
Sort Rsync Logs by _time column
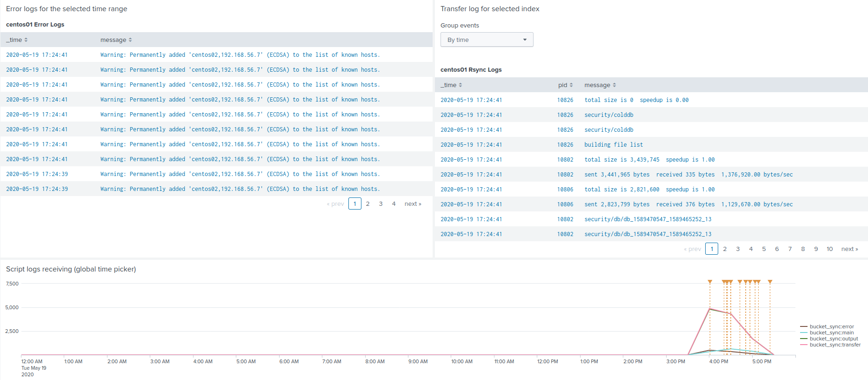click(x=451, y=85)
